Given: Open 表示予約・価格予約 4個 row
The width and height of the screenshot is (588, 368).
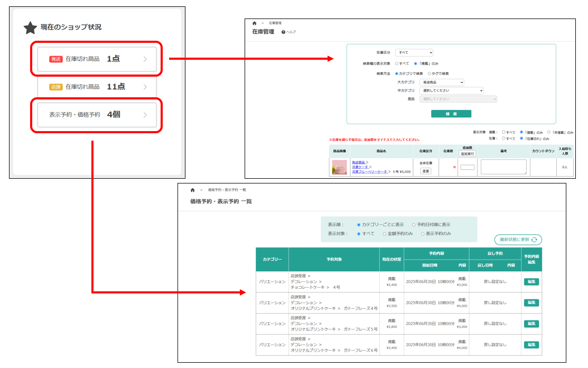Looking at the screenshot, I should coord(97,114).
